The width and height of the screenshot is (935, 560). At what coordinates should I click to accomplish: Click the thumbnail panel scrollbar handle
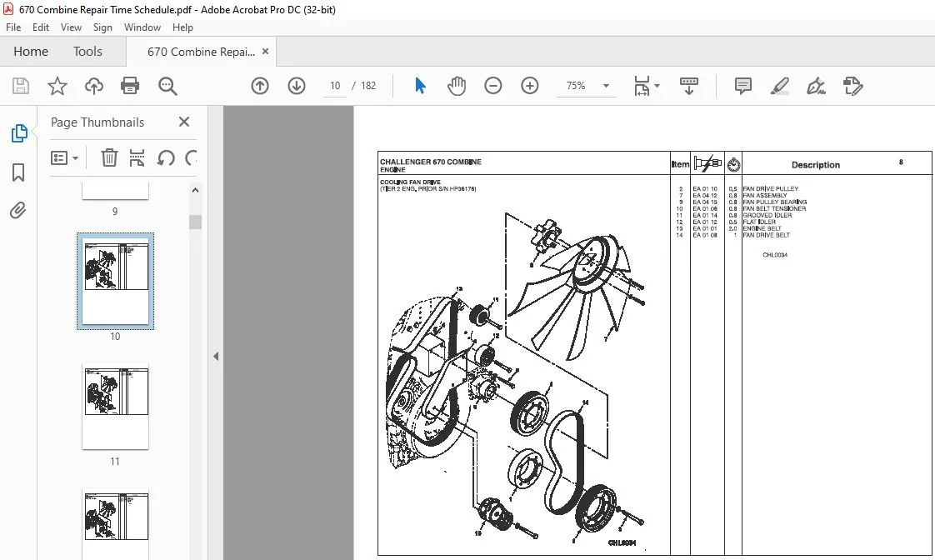click(x=195, y=222)
